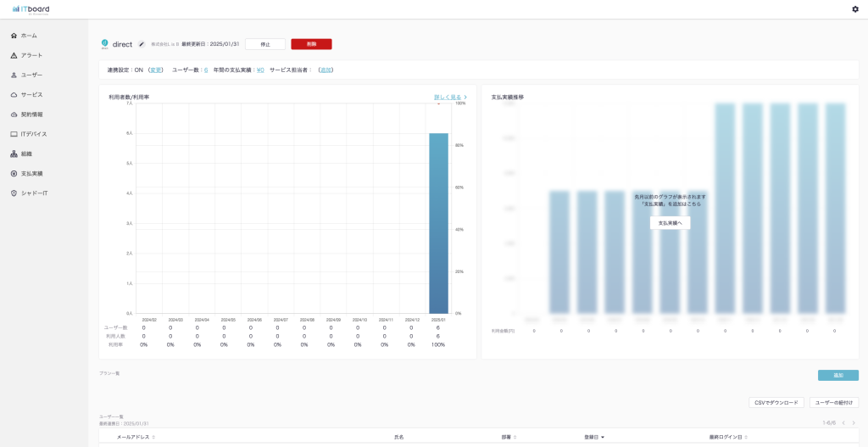Click the 停止 button

pyautogui.click(x=264, y=44)
